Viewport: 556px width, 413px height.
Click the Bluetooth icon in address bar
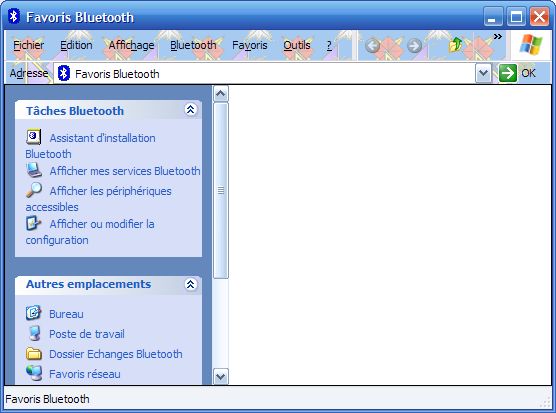pyautogui.click(x=63, y=73)
